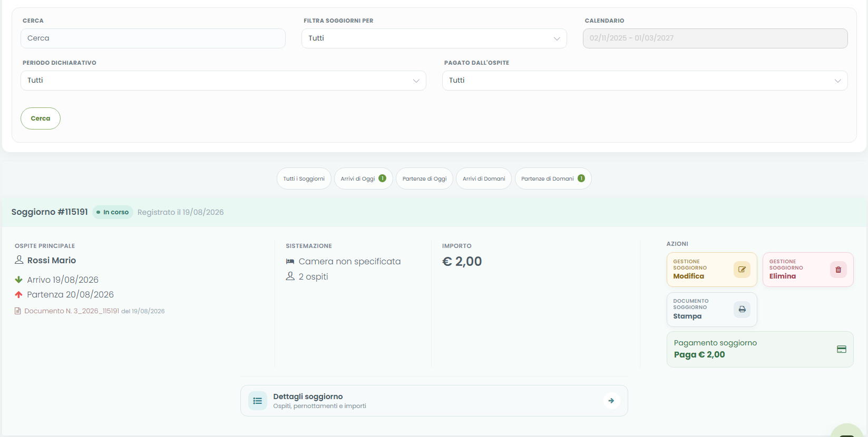The height and width of the screenshot is (437, 868).
Task: Click the Calendario date range field
Action: 715,38
